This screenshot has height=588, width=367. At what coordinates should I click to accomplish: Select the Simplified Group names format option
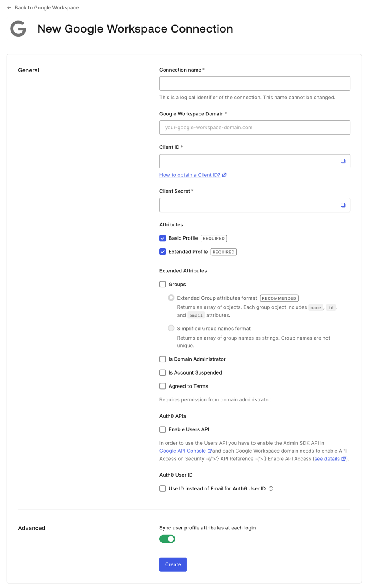pyautogui.click(x=171, y=328)
